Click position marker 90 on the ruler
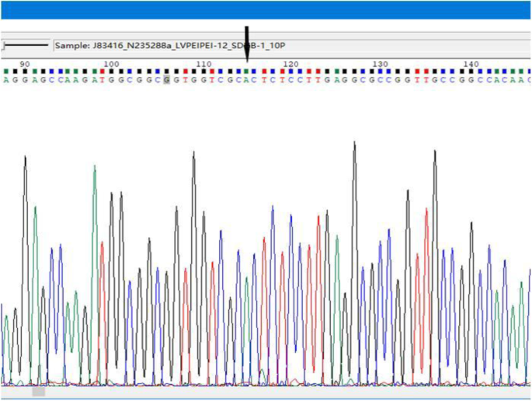The image size is (532, 401). pos(25,65)
